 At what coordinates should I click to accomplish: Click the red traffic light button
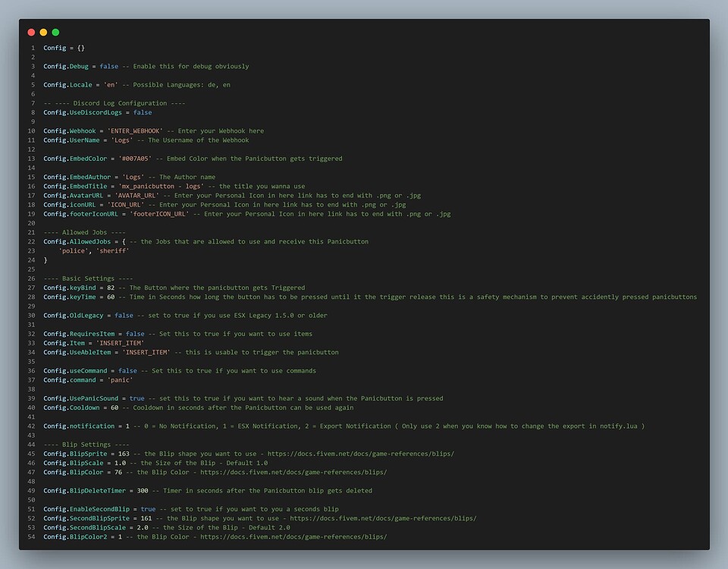[33, 32]
